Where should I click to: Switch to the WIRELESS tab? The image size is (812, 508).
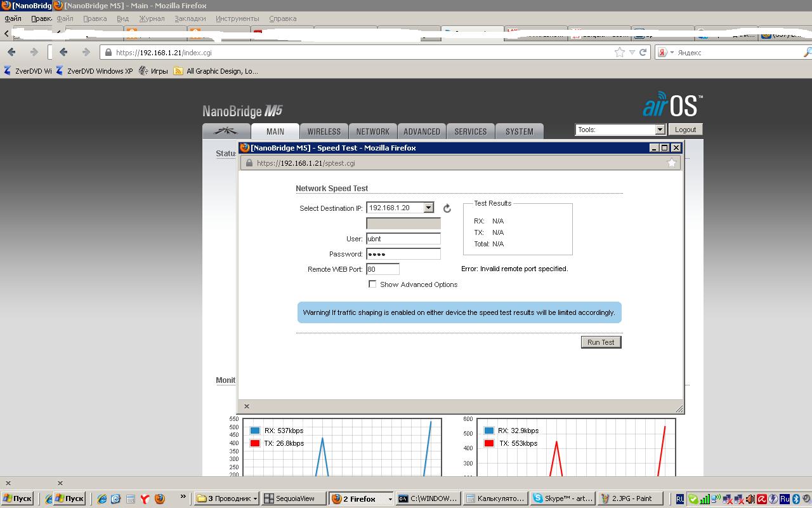pyautogui.click(x=324, y=131)
